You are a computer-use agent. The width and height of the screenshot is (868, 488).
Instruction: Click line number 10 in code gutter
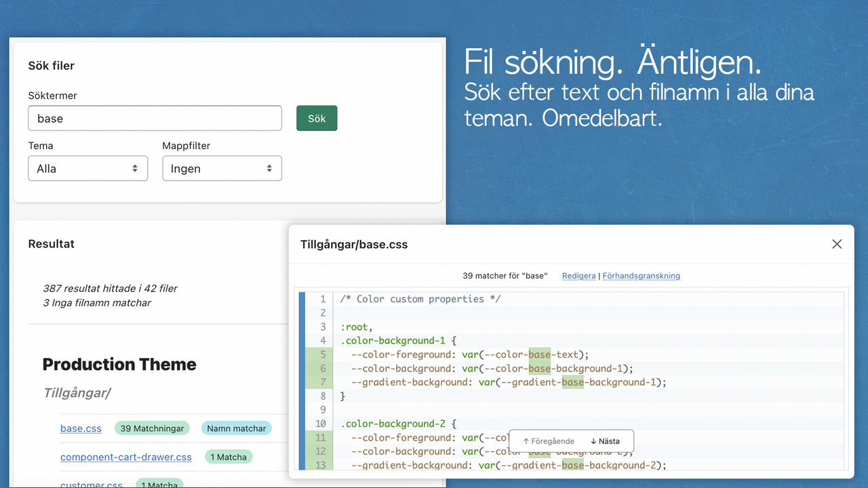(x=320, y=424)
